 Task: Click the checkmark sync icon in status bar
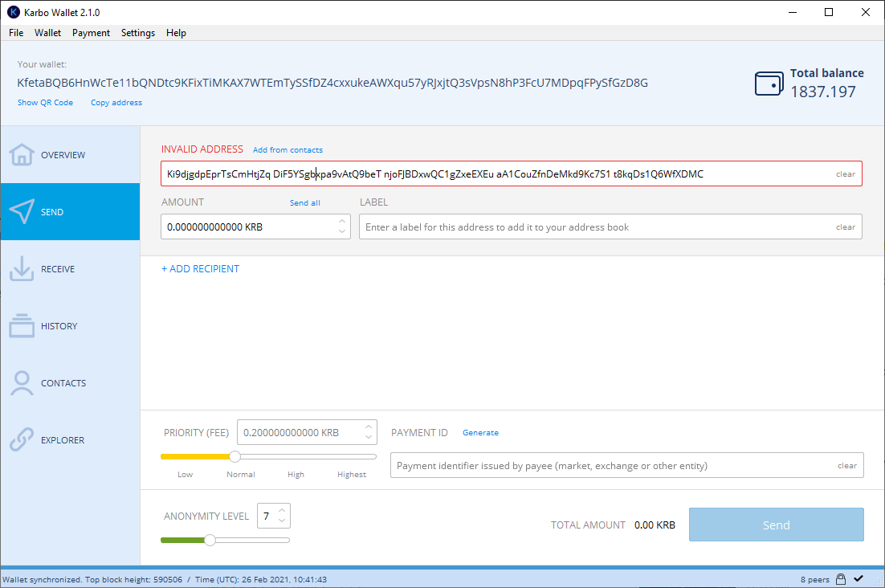pos(858,578)
